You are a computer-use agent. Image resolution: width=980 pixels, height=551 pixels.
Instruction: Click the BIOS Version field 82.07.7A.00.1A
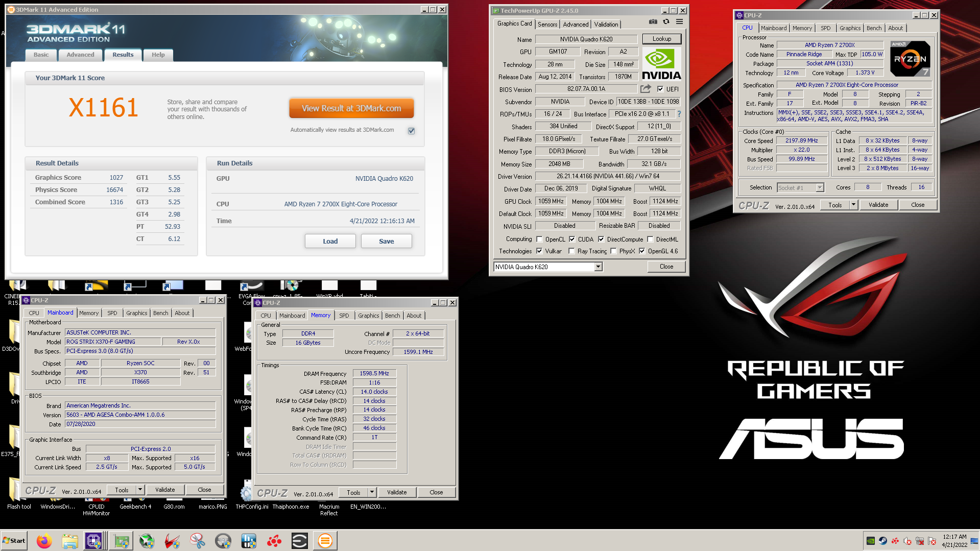coord(586,89)
